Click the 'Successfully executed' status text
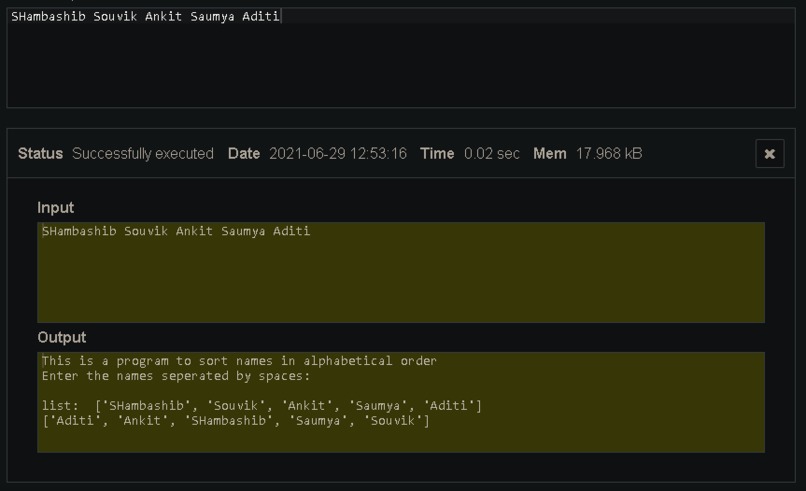 pyautogui.click(x=143, y=154)
